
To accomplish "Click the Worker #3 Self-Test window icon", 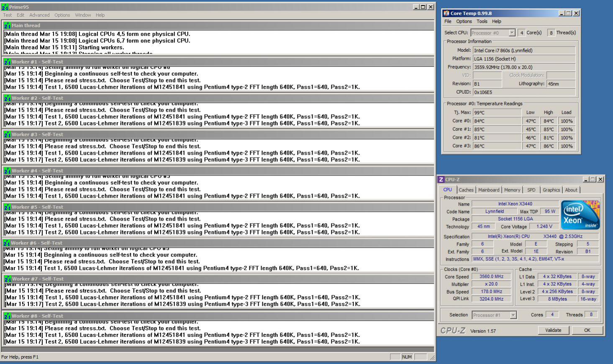I will tap(7, 135).
